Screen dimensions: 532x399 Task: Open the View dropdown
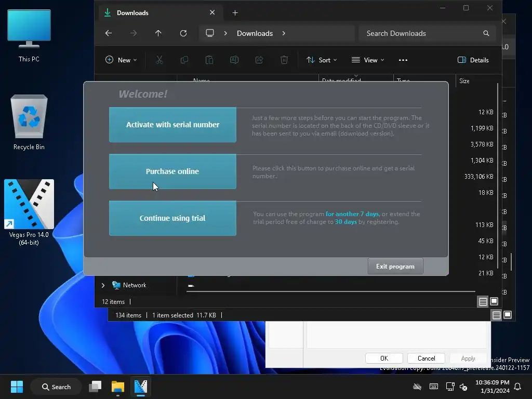tap(368, 60)
